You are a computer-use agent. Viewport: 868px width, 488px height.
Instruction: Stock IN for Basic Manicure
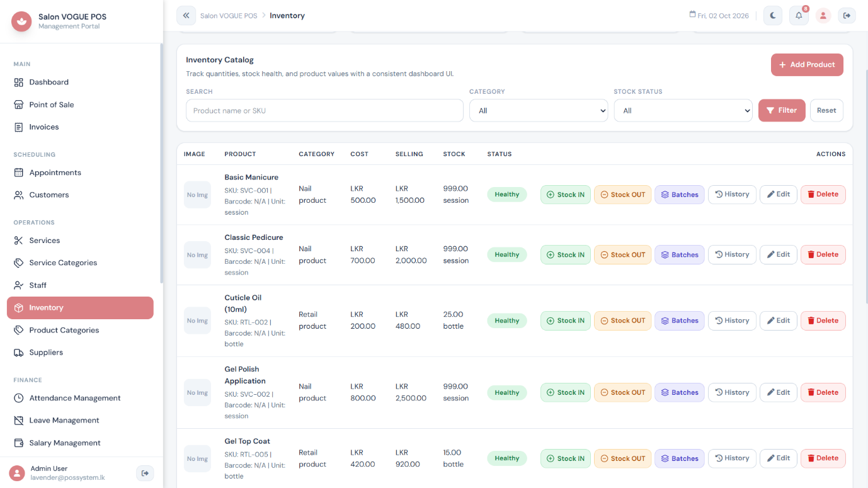coord(566,195)
